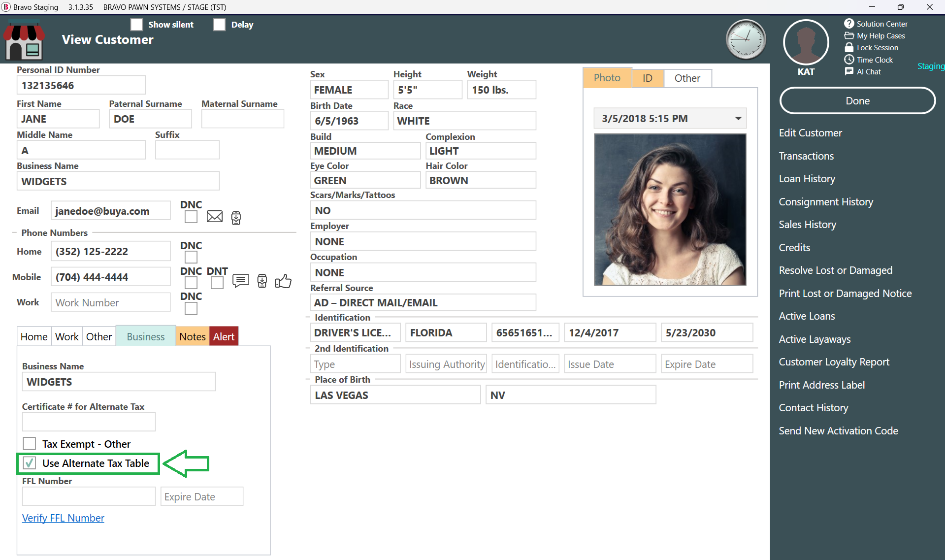Image resolution: width=945 pixels, height=560 pixels.
Task: Open the Home address tab
Action: point(34,336)
